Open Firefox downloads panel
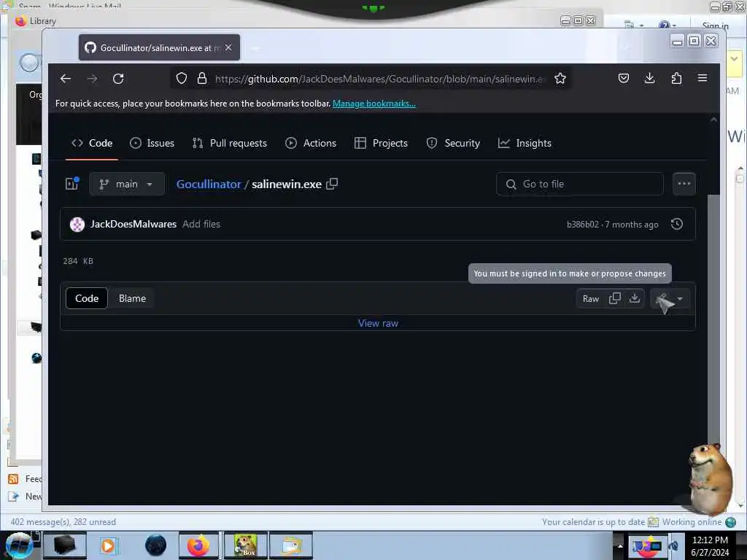747x560 pixels. click(649, 78)
